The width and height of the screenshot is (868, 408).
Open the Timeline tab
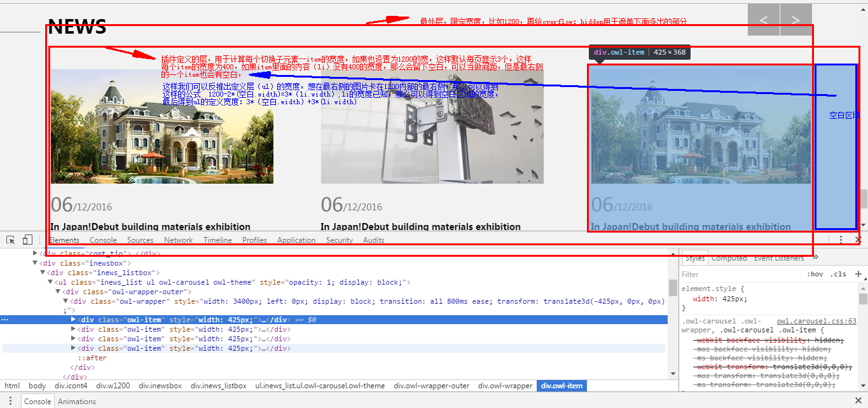pos(217,240)
